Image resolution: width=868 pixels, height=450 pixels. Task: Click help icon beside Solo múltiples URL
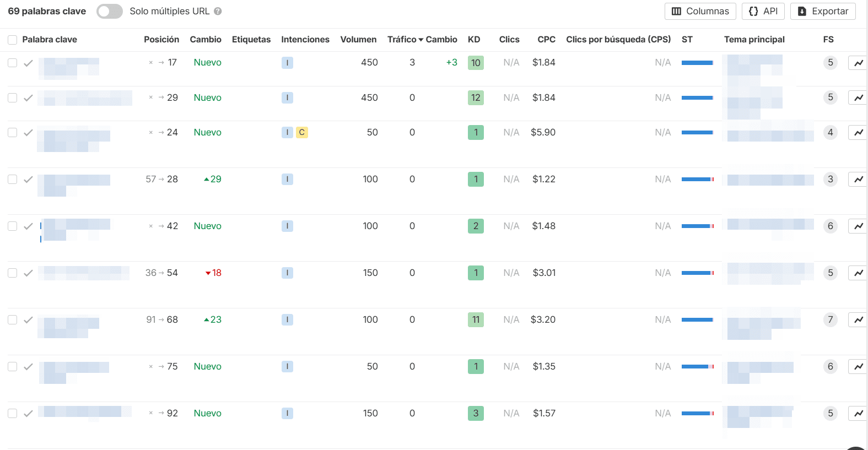218,12
